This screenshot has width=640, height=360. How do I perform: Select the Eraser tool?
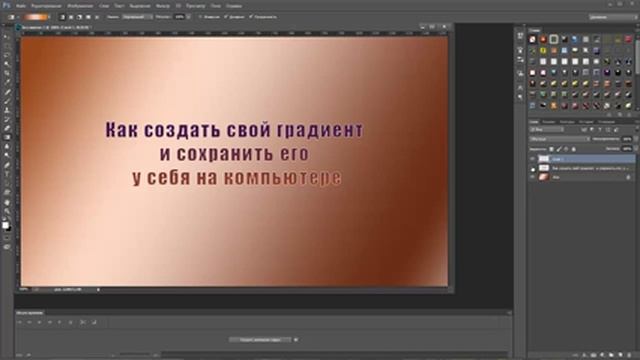coord(7,128)
